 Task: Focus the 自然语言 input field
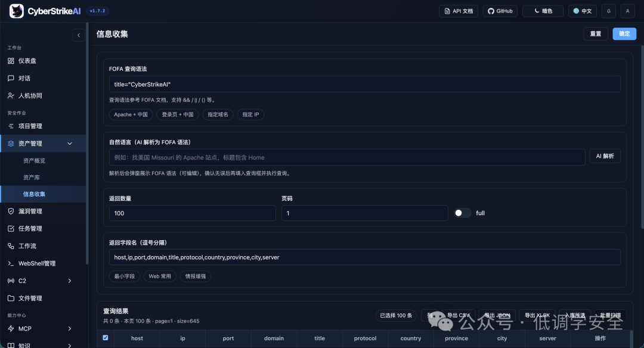click(347, 157)
